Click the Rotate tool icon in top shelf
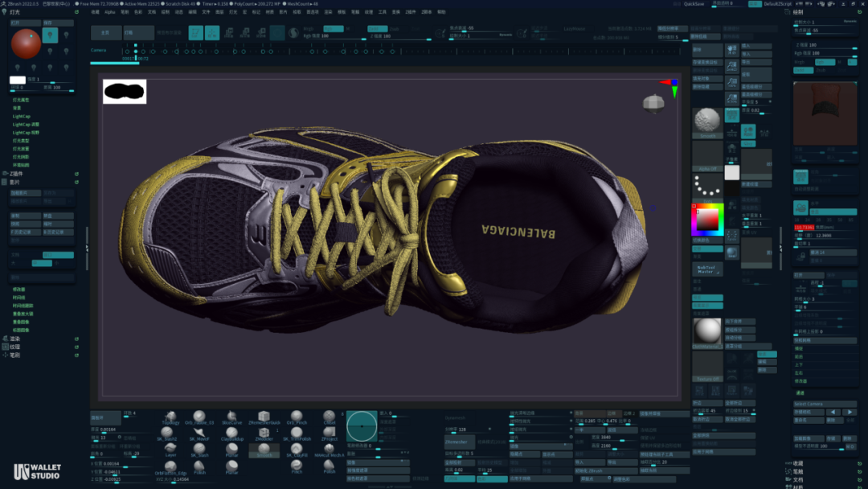Image resolution: width=868 pixels, height=489 pixels. point(261,33)
